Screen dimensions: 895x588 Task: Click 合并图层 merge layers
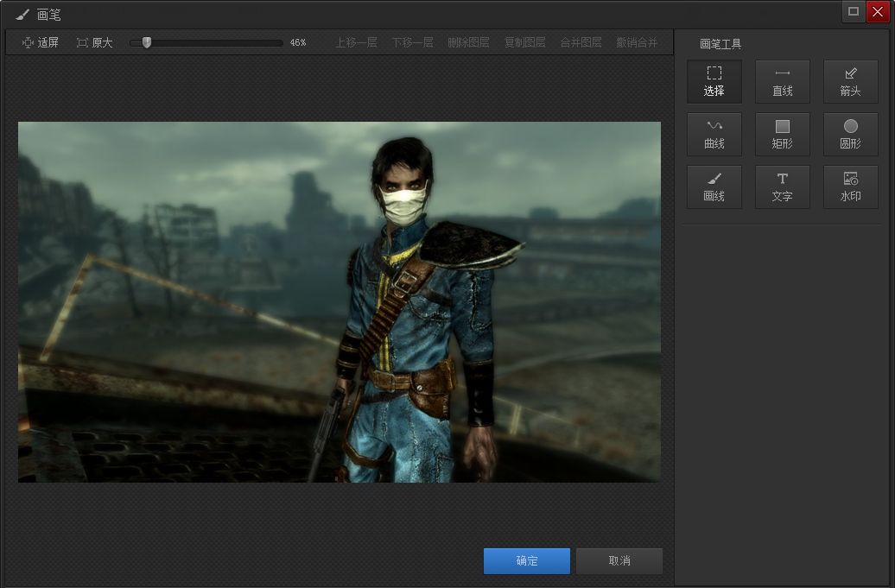[581, 43]
